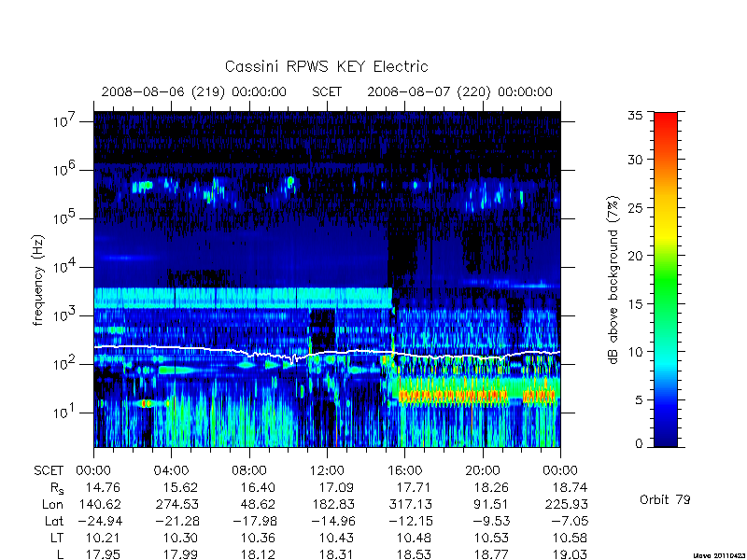Click the local time value 10.58

tap(570, 538)
